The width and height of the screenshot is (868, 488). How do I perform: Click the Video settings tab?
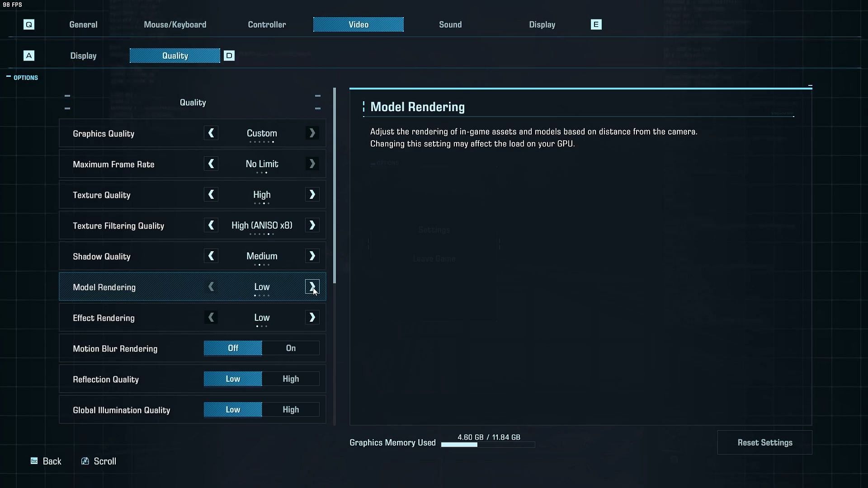(359, 24)
